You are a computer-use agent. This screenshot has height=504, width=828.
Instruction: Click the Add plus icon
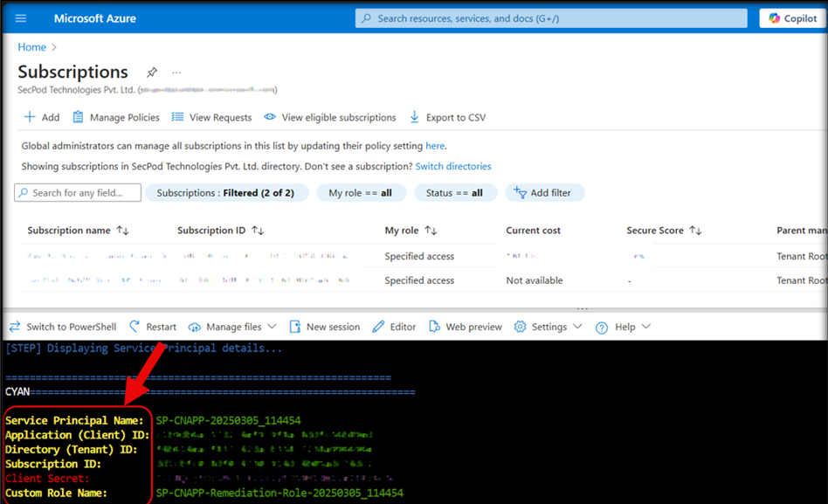tap(30, 117)
